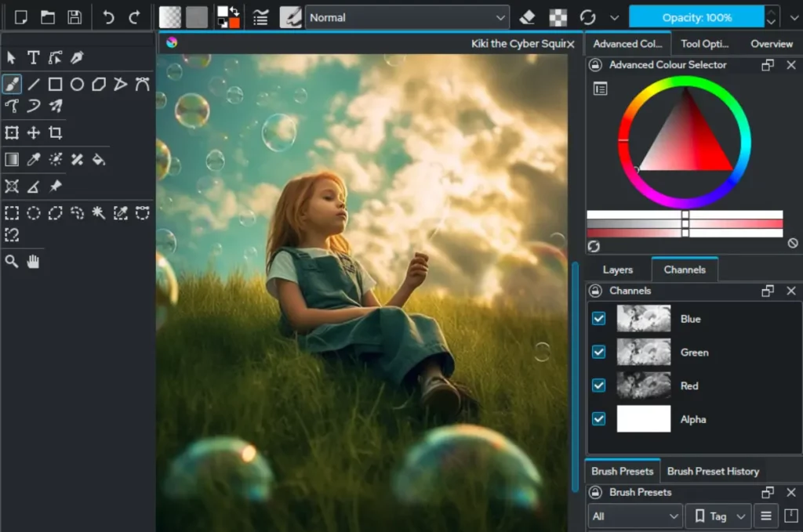Switch to the Layers tab
The image size is (803, 532).
tap(617, 270)
